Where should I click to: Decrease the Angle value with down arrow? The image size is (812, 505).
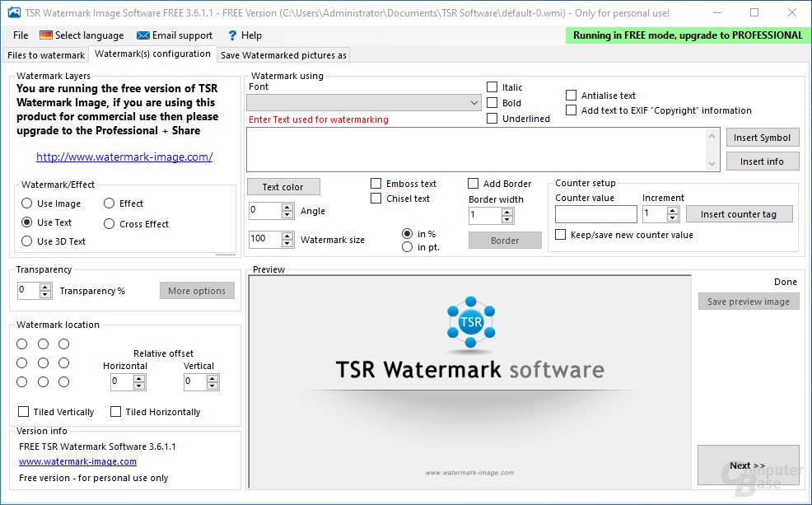pyautogui.click(x=287, y=214)
